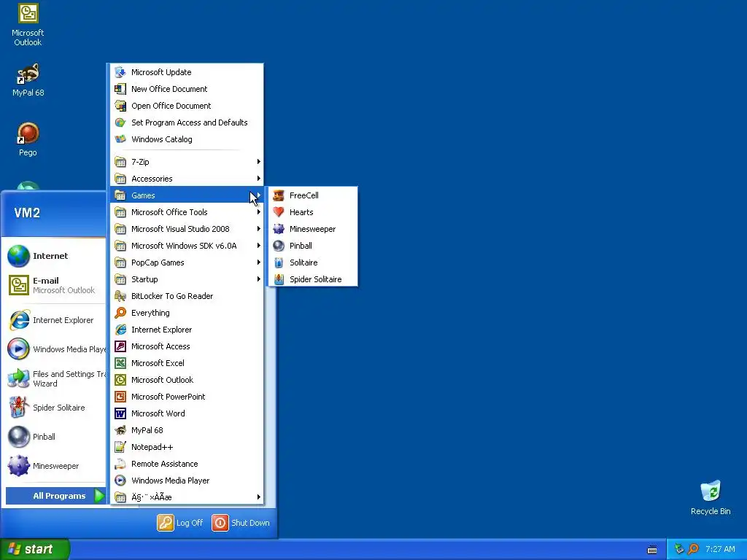Select Open Office Document
Image resolution: width=747 pixels, height=560 pixels.
(187, 106)
